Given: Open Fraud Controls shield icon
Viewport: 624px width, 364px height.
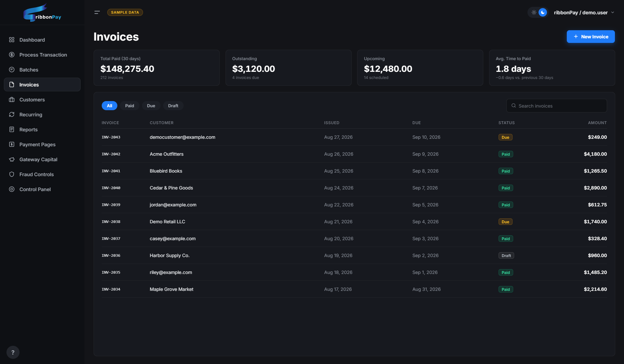Looking at the screenshot, I should click(12, 174).
